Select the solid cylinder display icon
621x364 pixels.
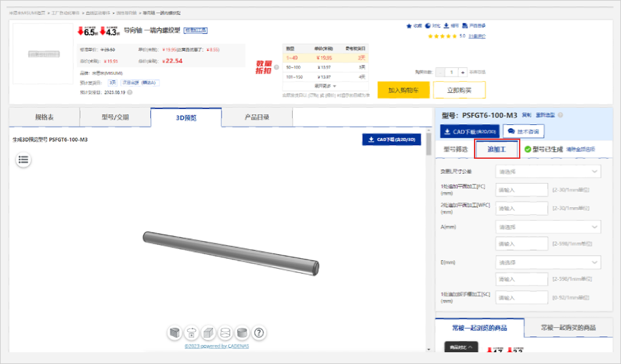click(242, 333)
